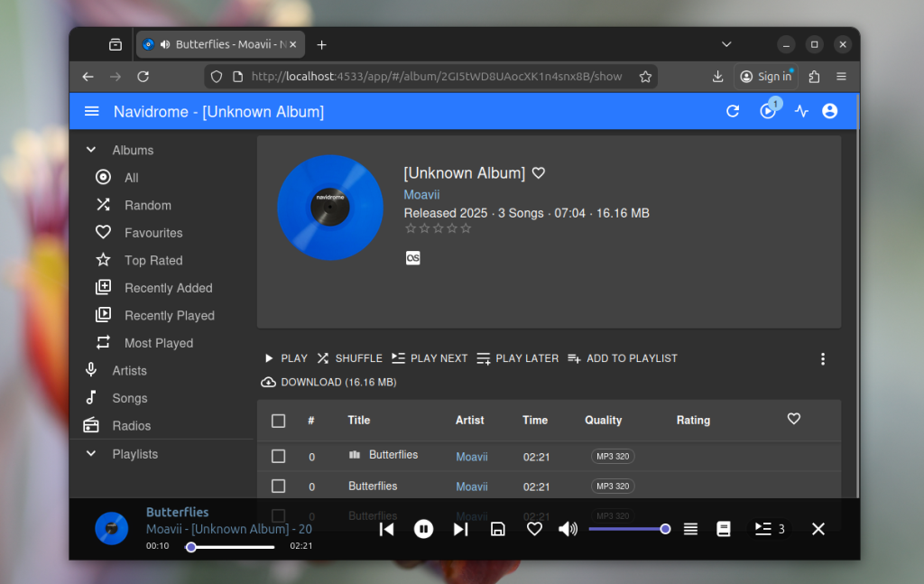Image resolution: width=924 pixels, height=584 pixels.
Task: Open the album's three-dot more options menu
Action: click(x=822, y=359)
